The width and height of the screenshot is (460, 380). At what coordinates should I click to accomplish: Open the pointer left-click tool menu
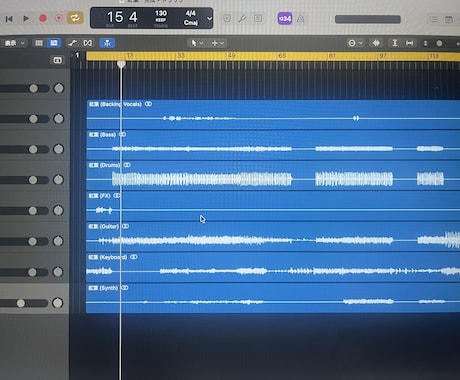pos(196,43)
